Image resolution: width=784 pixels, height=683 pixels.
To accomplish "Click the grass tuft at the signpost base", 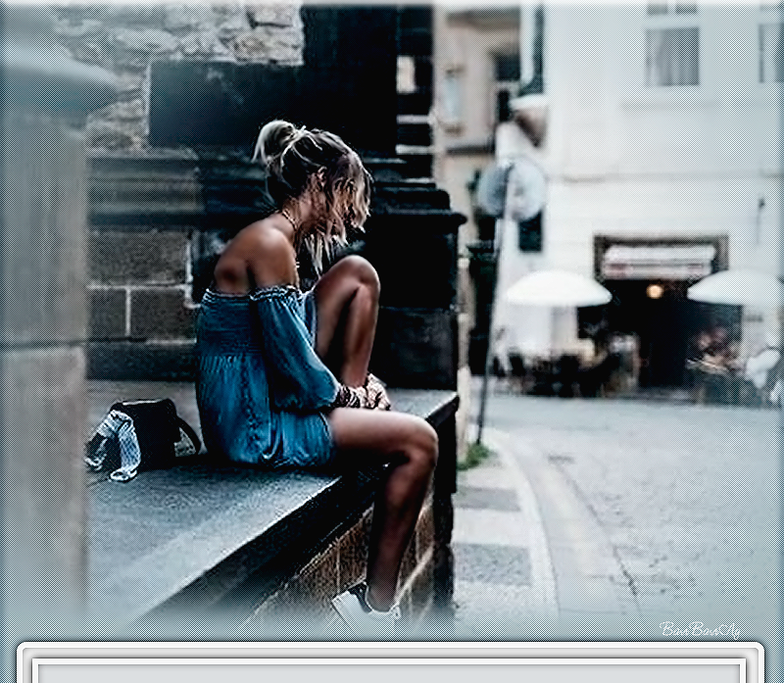I will click(x=476, y=454).
